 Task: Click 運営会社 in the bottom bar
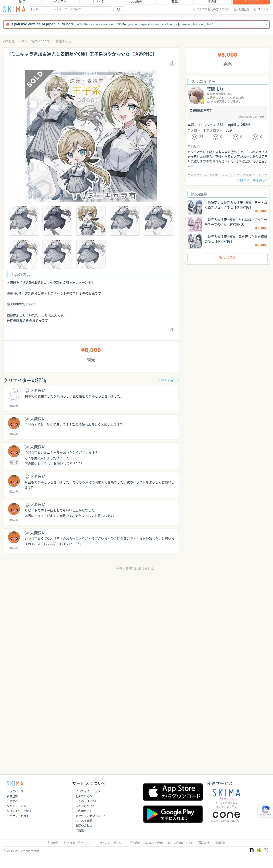[204, 843]
